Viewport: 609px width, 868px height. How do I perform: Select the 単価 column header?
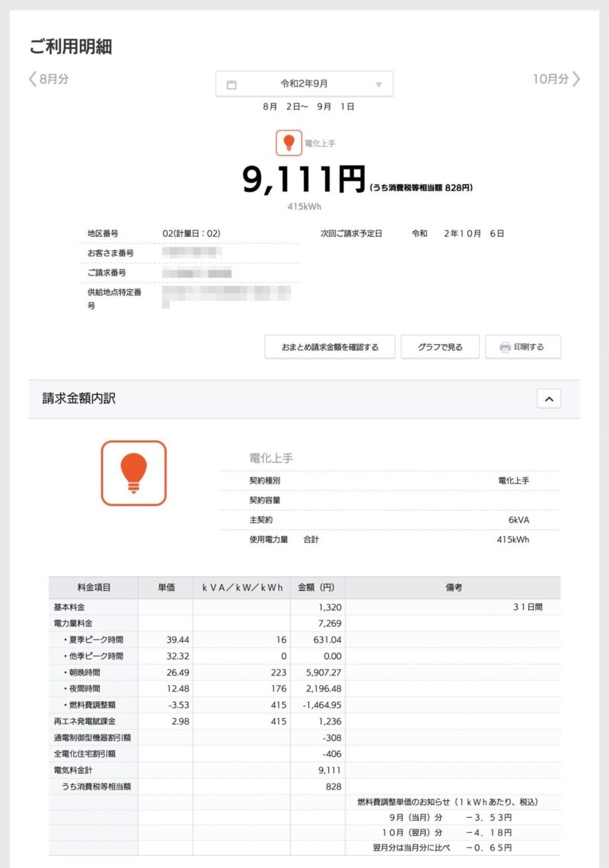(165, 588)
